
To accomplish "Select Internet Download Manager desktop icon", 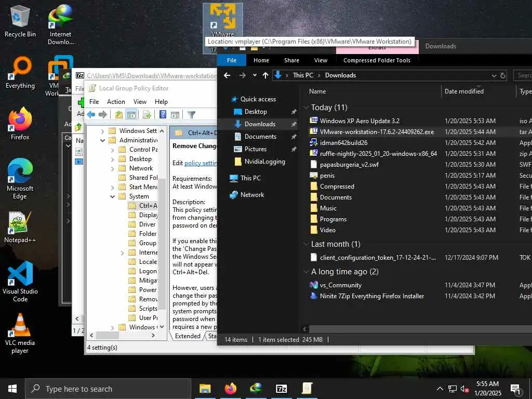I will click(x=60, y=25).
